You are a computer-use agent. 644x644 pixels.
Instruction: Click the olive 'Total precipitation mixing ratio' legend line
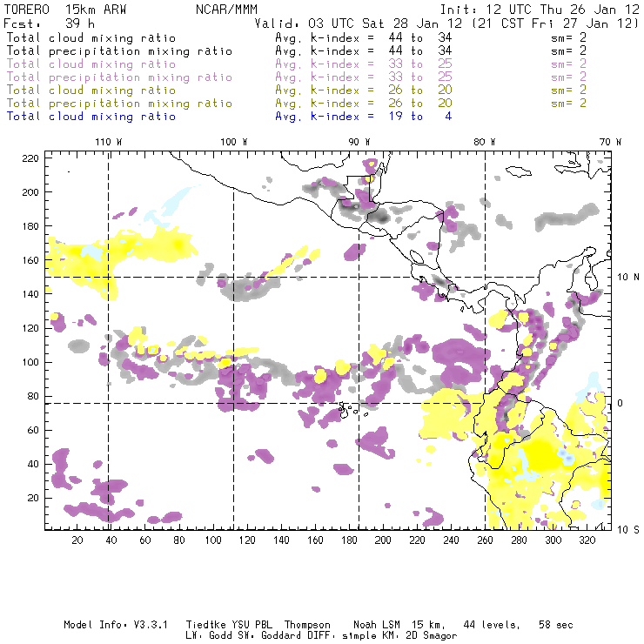click(119, 104)
